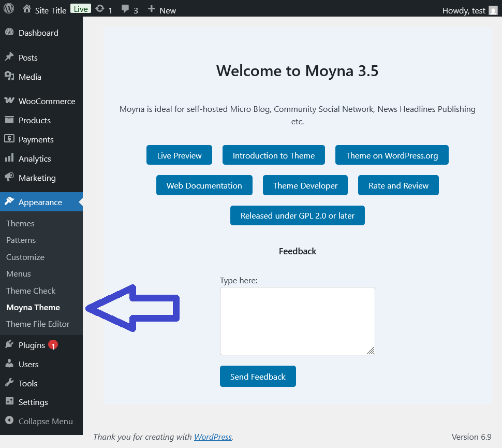Viewport: 502px width, 448px height.
Task: Click the Users person icon
Action: click(x=9, y=363)
